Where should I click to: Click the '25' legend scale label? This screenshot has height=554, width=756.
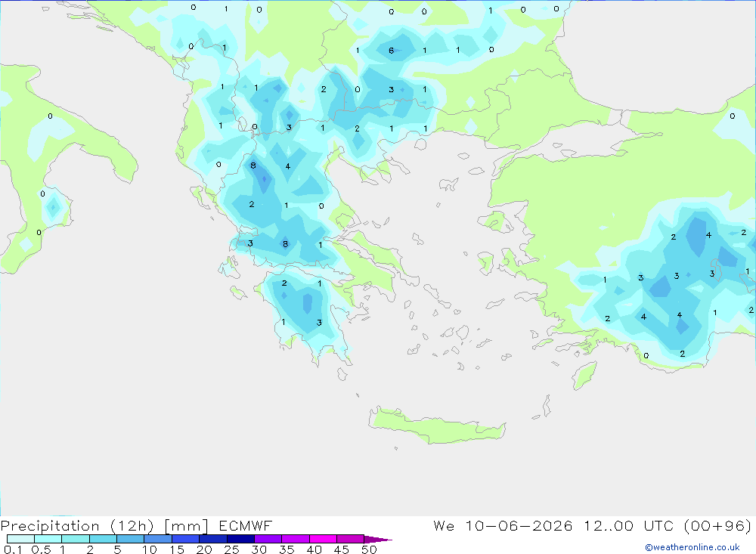pyautogui.click(x=232, y=549)
